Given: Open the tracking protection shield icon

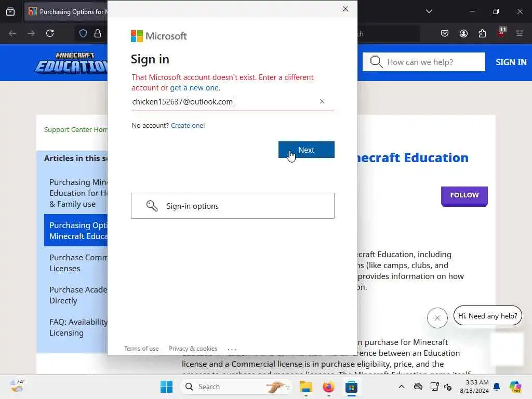Looking at the screenshot, I should point(83,33).
